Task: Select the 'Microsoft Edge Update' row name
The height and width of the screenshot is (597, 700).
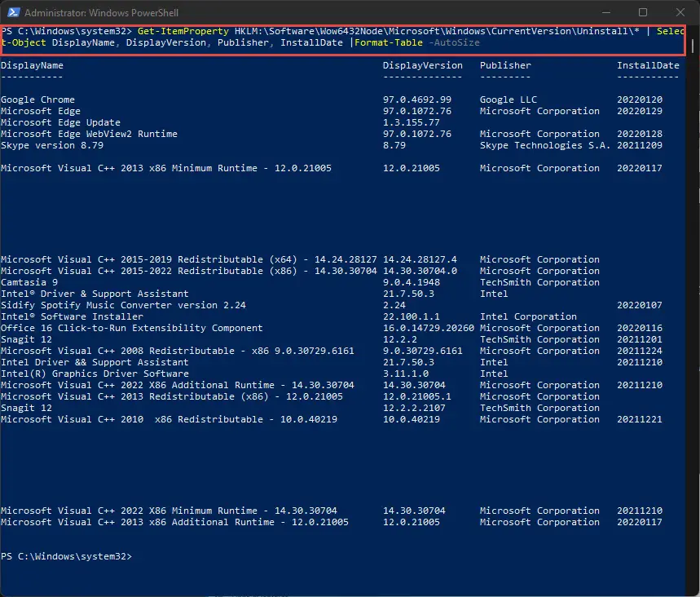Action: tap(61, 122)
